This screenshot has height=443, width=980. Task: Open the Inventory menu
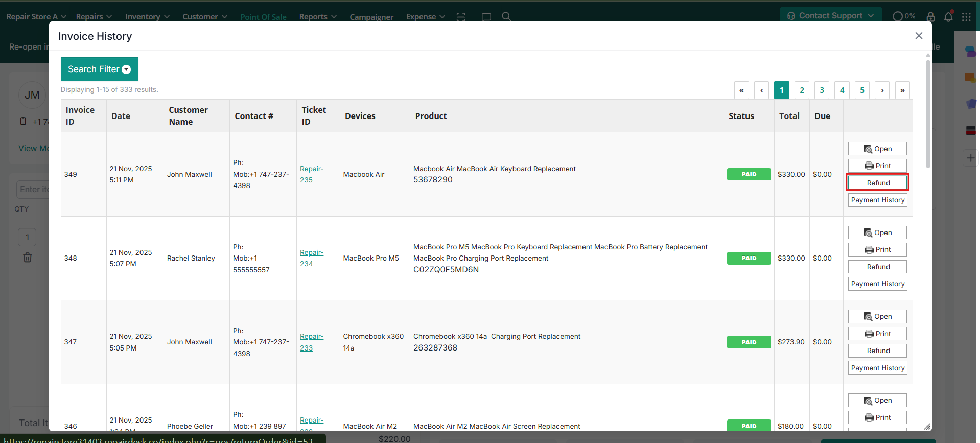pyautogui.click(x=147, y=16)
